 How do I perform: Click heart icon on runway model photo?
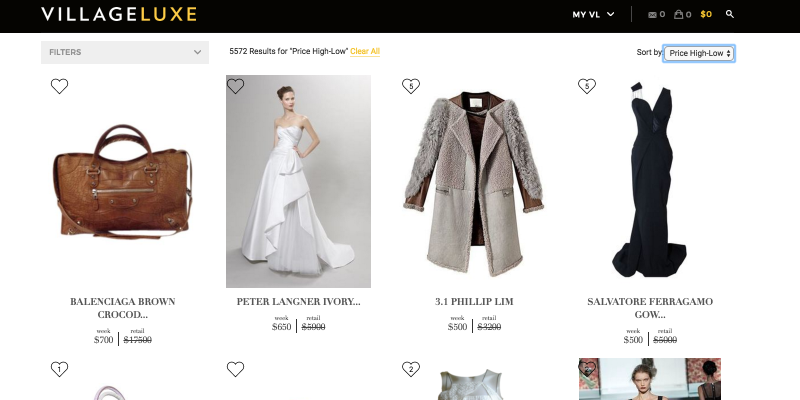pos(587,369)
